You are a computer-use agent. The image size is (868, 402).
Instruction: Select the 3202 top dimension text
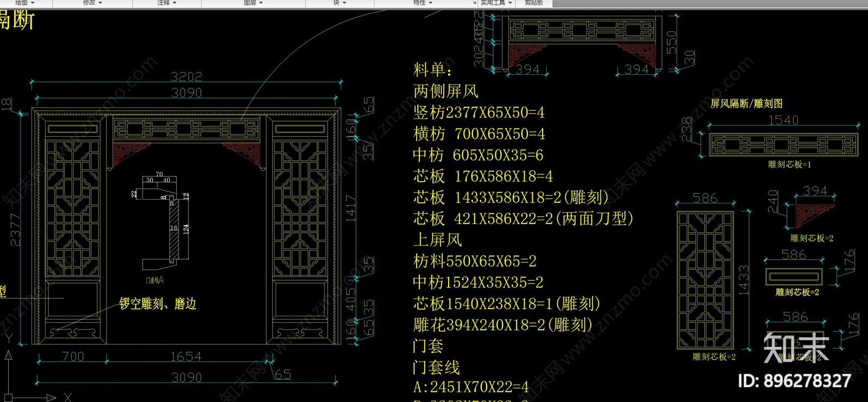186,76
